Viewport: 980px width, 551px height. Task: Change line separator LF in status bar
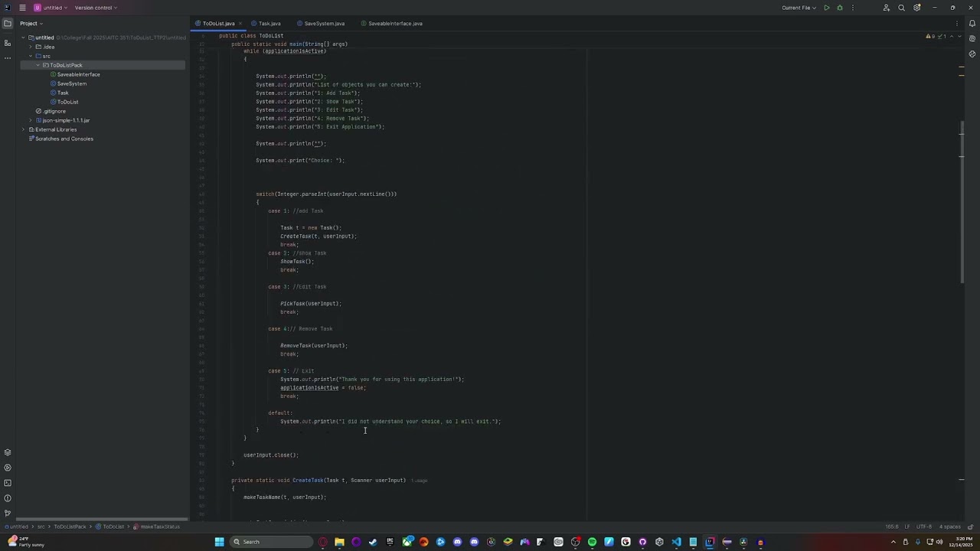click(908, 527)
